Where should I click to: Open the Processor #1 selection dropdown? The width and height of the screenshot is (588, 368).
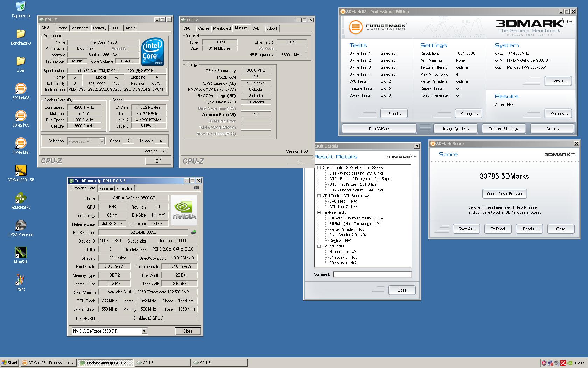[x=86, y=141]
